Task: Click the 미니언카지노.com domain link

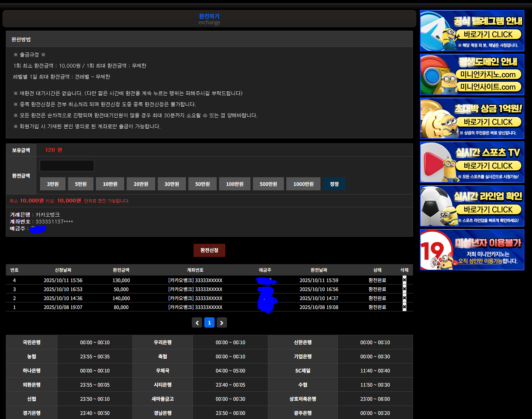Action: [488, 74]
